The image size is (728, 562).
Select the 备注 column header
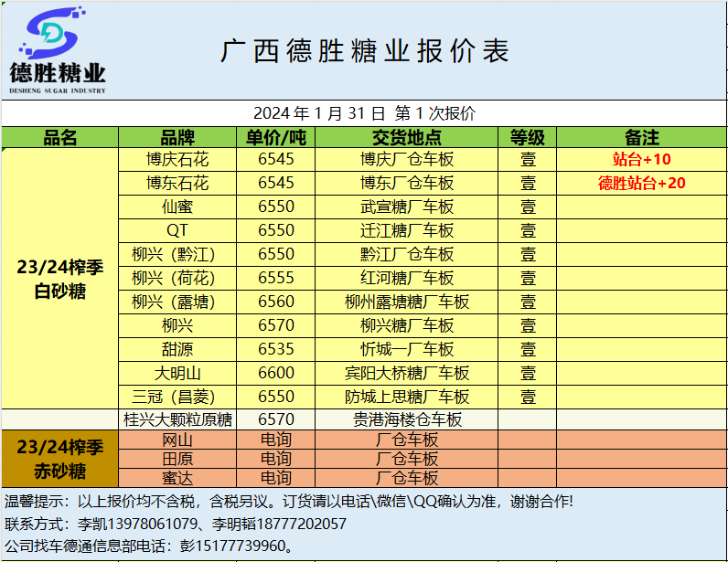tap(641, 138)
